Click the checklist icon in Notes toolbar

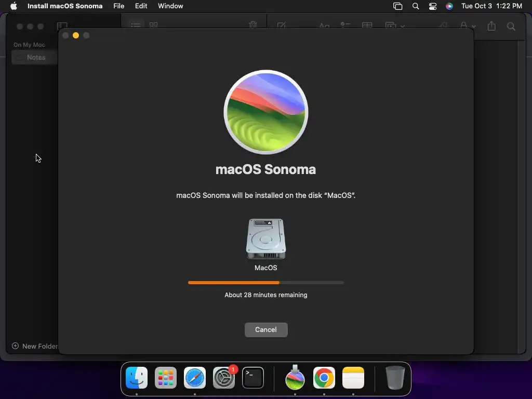345,25
